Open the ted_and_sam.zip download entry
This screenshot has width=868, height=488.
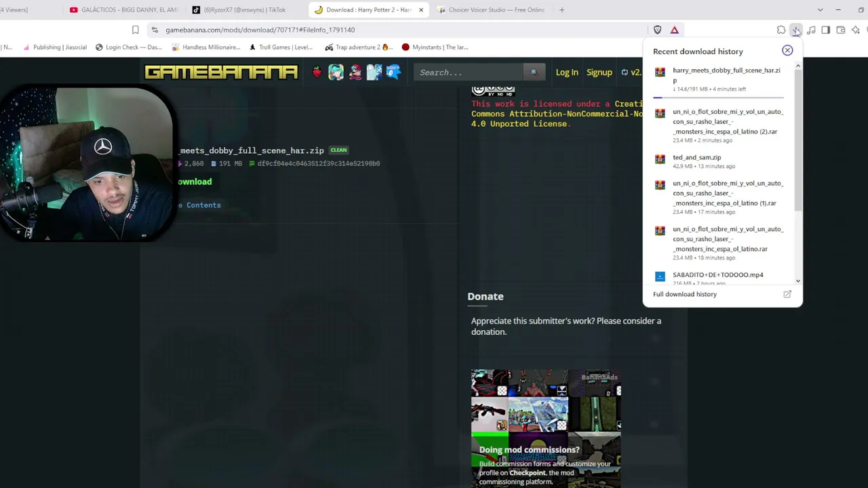(x=719, y=161)
